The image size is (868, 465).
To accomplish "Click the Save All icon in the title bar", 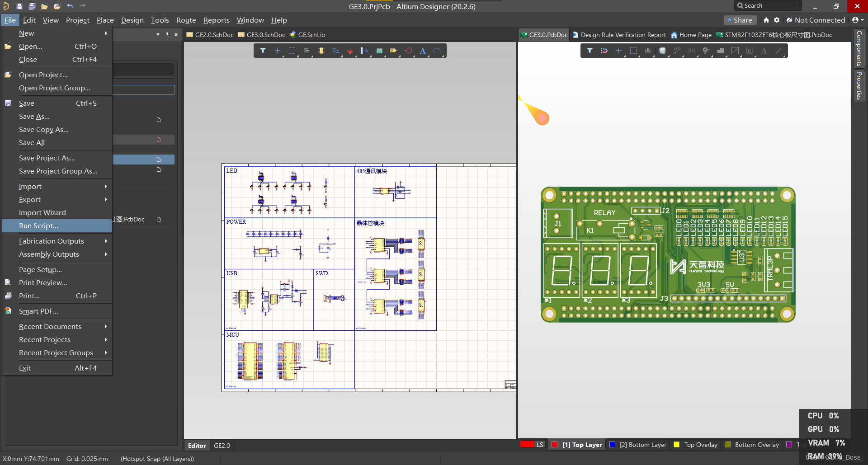I will [x=32, y=6].
